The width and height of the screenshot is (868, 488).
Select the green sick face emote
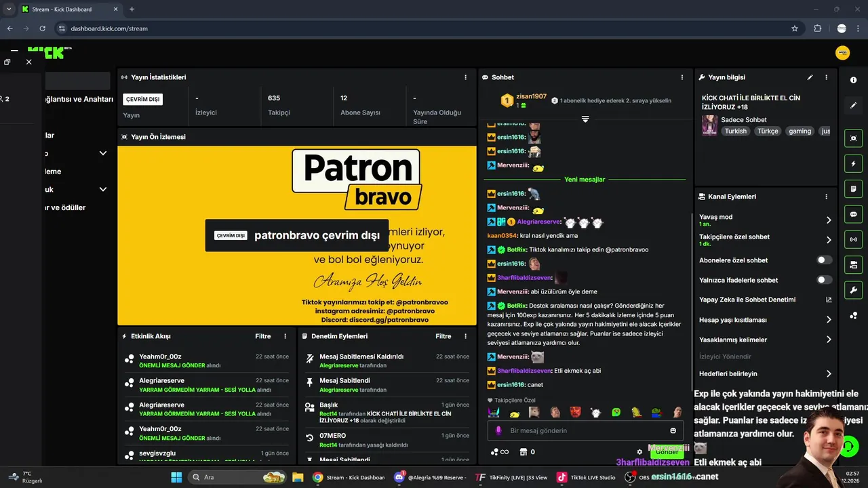coord(616,412)
